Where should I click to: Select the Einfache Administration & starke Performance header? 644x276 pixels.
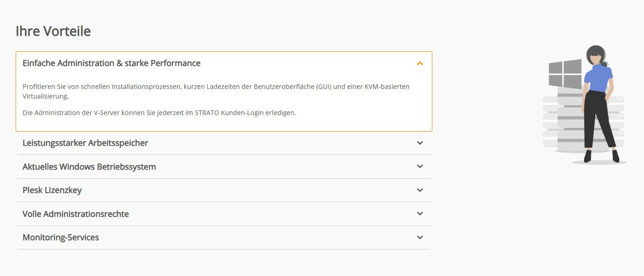coord(111,63)
